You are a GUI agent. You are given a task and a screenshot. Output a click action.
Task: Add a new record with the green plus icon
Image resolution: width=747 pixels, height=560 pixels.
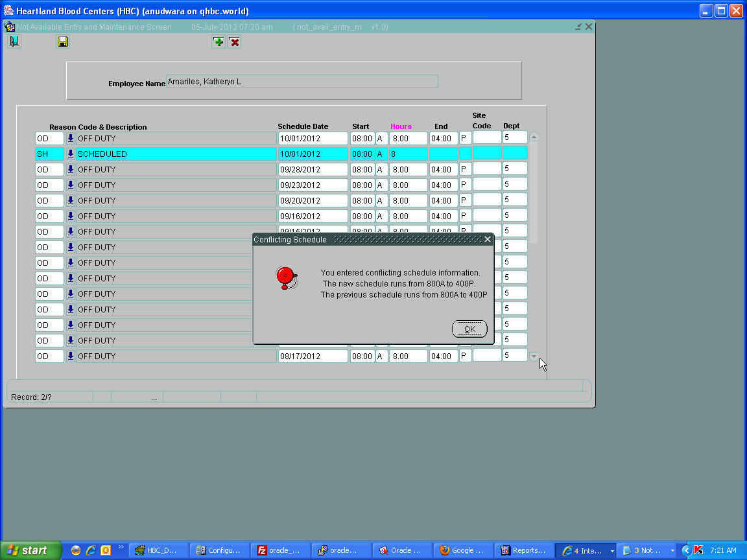218,42
